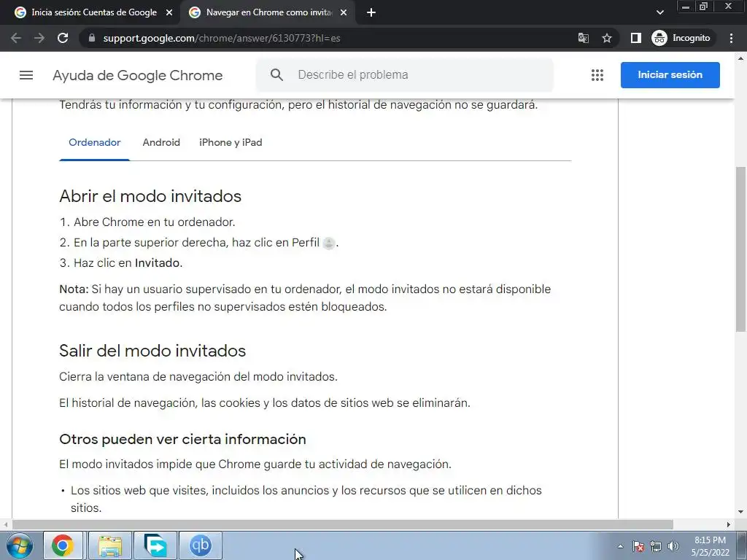Switch to the 'iPhone y iPad' tab
Viewport: 747px width, 560px height.
(x=231, y=142)
